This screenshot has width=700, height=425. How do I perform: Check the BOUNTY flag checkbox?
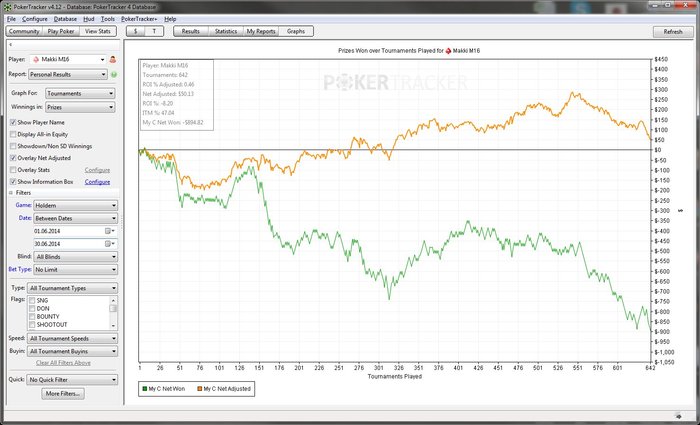click(32, 317)
